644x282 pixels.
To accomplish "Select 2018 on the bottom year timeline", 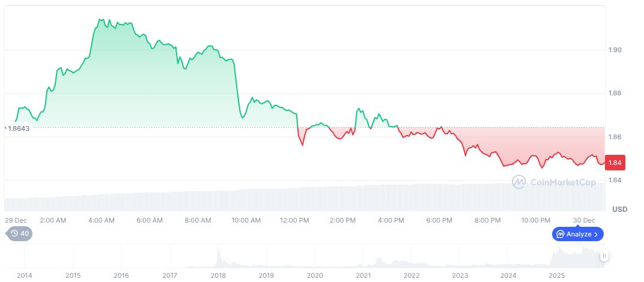I will 218,275.
